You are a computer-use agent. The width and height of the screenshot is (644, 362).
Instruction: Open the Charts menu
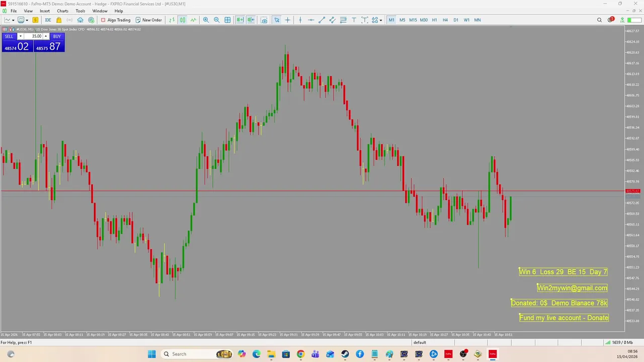tap(62, 11)
